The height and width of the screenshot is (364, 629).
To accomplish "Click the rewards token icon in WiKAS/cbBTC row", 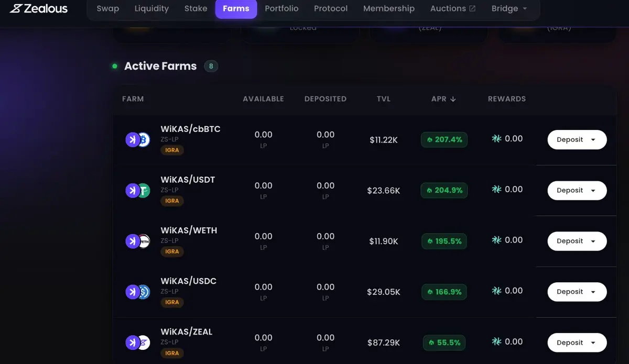I will (497, 139).
